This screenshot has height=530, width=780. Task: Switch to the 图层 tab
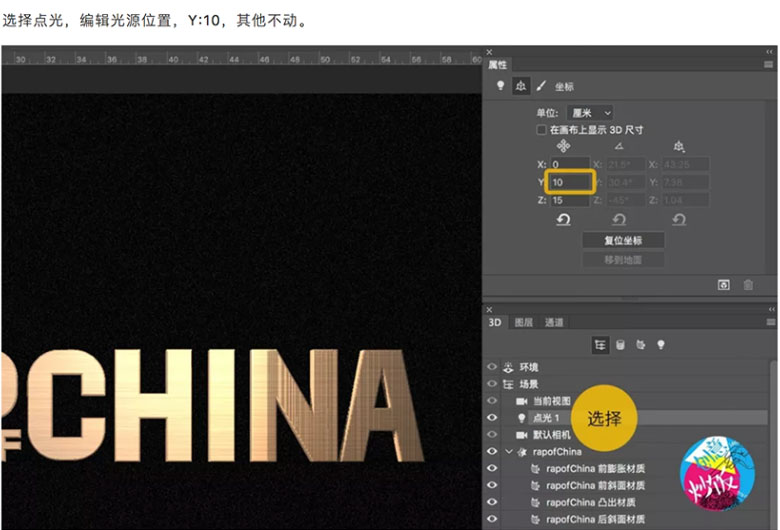pyautogui.click(x=523, y=322)
